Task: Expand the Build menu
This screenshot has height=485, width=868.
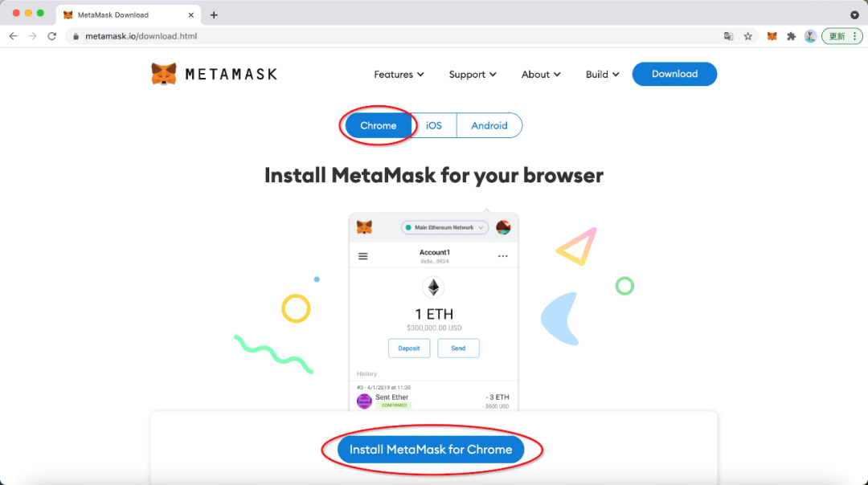Action: click(602, 74)
